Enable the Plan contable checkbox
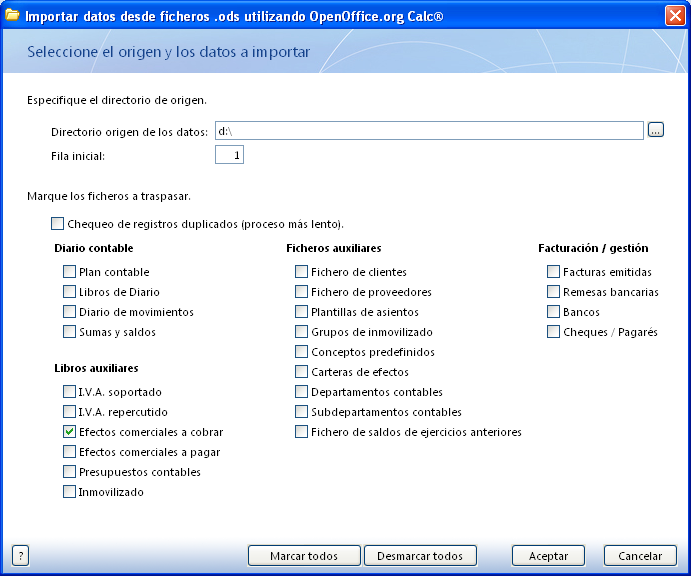The height and width of the screenshot is (576, 691). pos(70,272)
